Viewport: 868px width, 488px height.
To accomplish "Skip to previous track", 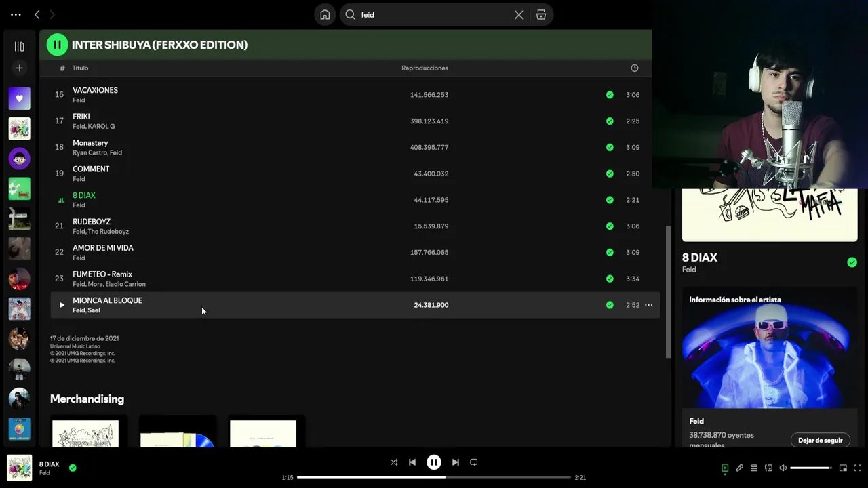I will pyautogui.click(x=412, y=462).
